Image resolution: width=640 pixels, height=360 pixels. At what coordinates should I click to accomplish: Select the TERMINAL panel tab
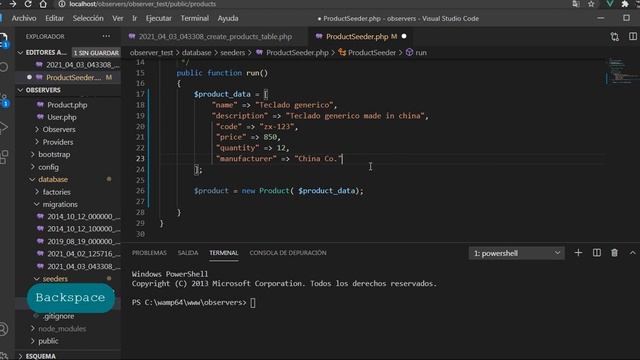(224, 253)
